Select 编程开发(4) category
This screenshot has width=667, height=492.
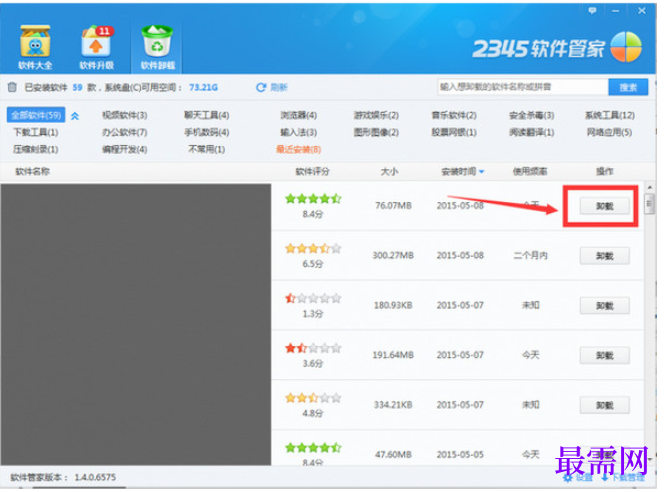pos(125,149)
